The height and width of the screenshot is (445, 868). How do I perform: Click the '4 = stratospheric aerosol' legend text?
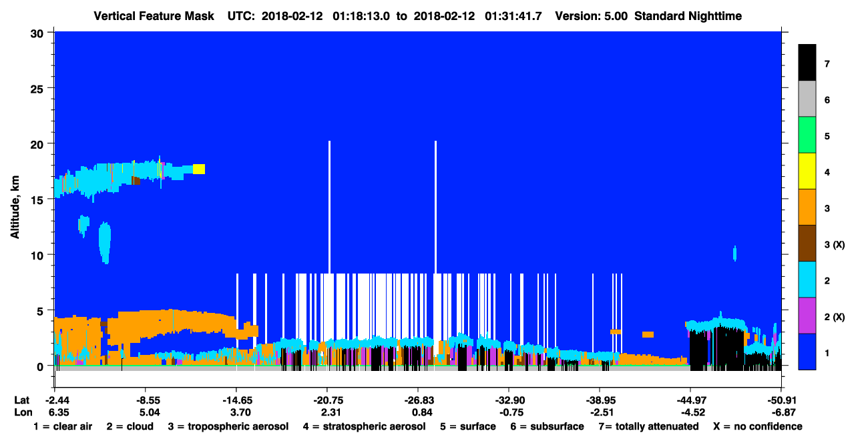click(365, 426)
